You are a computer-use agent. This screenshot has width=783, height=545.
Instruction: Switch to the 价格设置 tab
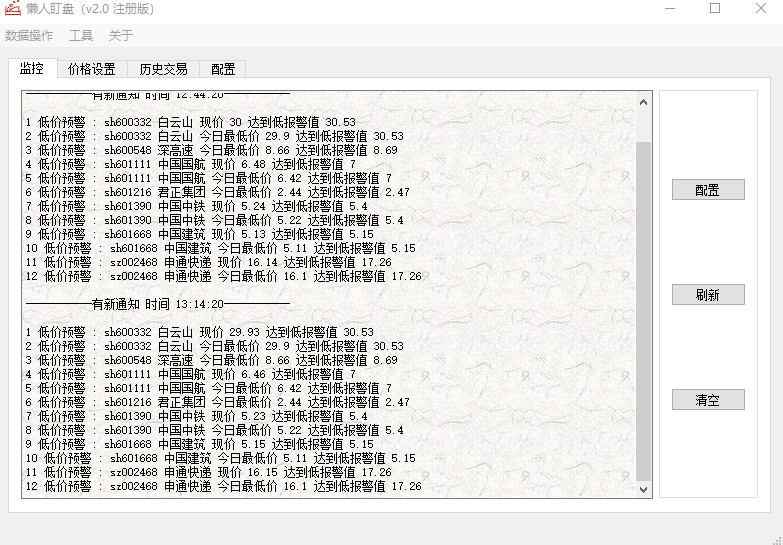(x=92, y=69)
